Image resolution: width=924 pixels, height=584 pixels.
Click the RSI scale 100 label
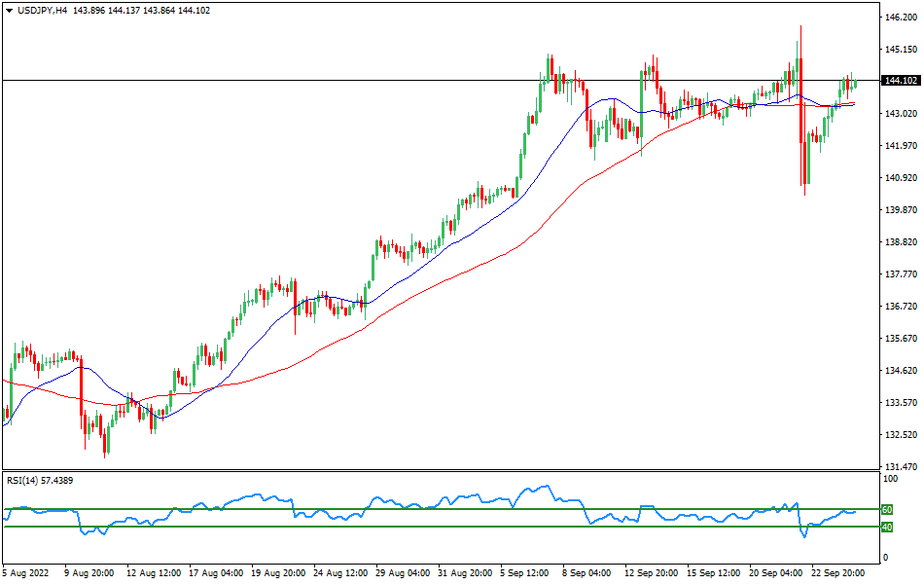(889, 480)
